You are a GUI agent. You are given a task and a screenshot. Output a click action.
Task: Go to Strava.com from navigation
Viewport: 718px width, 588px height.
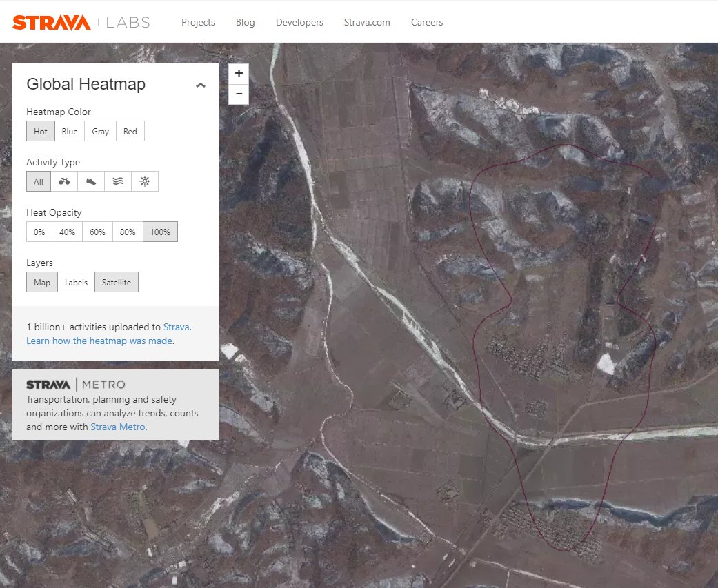367,23
